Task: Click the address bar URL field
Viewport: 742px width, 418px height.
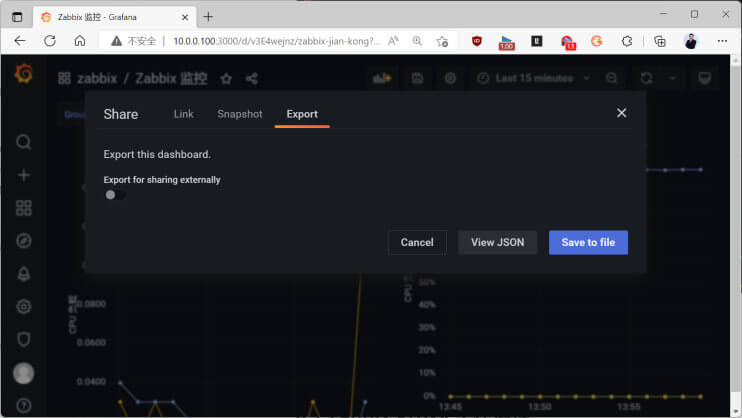Action: pos(276,41)
